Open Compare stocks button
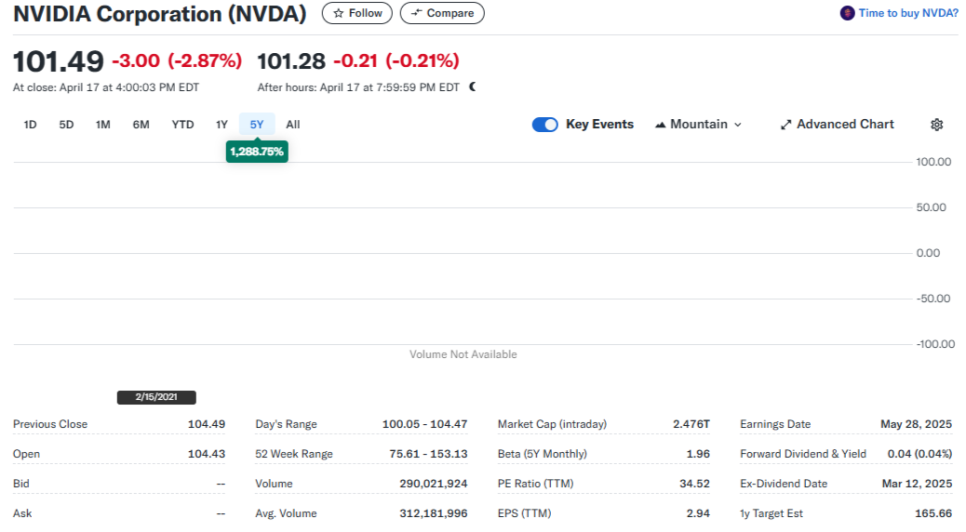The width and height of the screenshot is (966, 532). (442, 13)
